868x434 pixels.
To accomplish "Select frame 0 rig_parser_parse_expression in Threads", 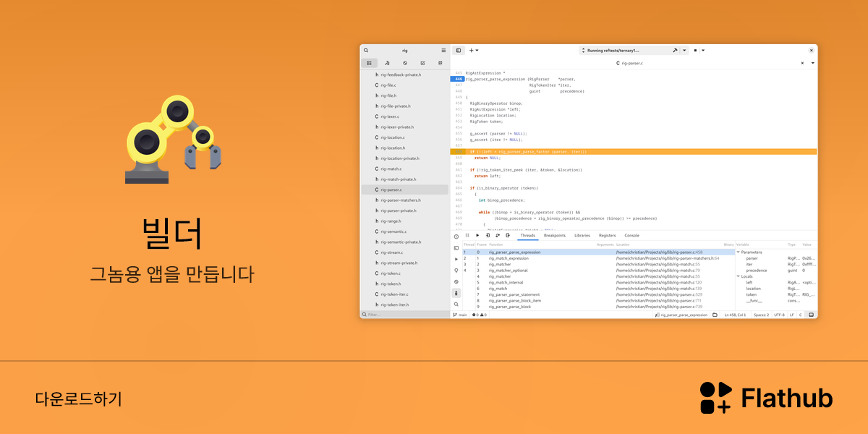I will 598,252.
